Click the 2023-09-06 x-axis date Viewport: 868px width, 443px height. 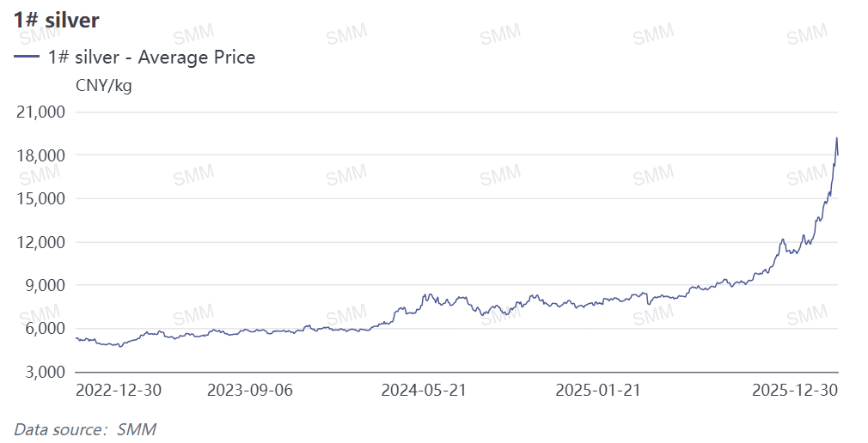(250, 390)
